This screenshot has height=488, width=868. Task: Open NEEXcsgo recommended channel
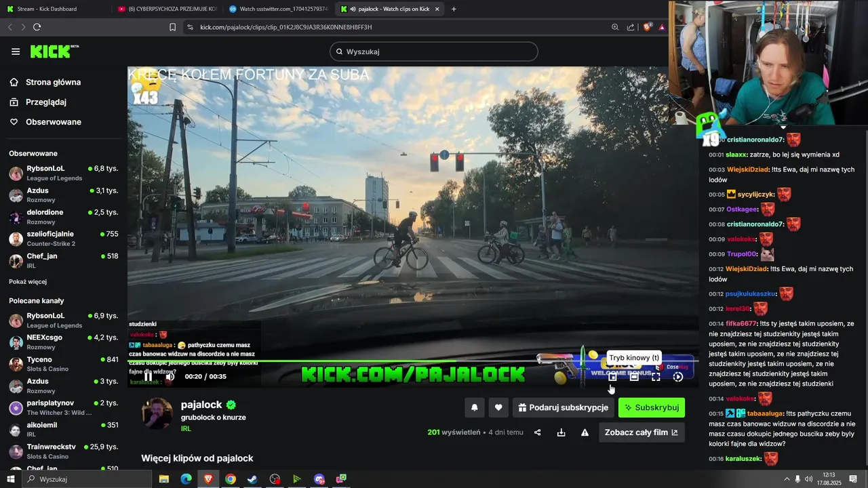(x=64, y=342)
